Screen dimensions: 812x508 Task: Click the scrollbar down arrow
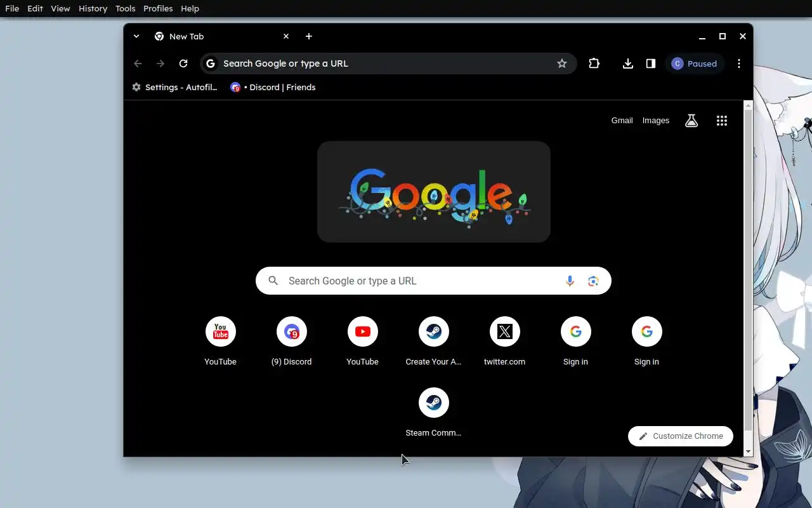coord(748,451)
